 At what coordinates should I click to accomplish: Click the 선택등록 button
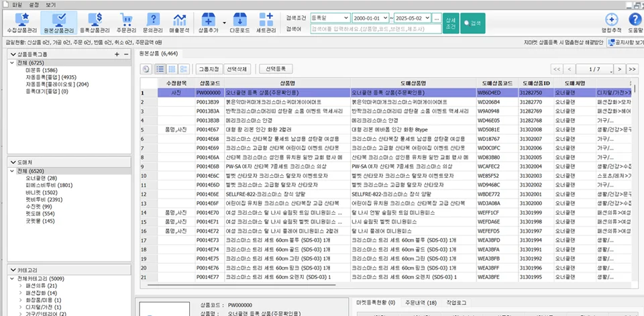276,69
